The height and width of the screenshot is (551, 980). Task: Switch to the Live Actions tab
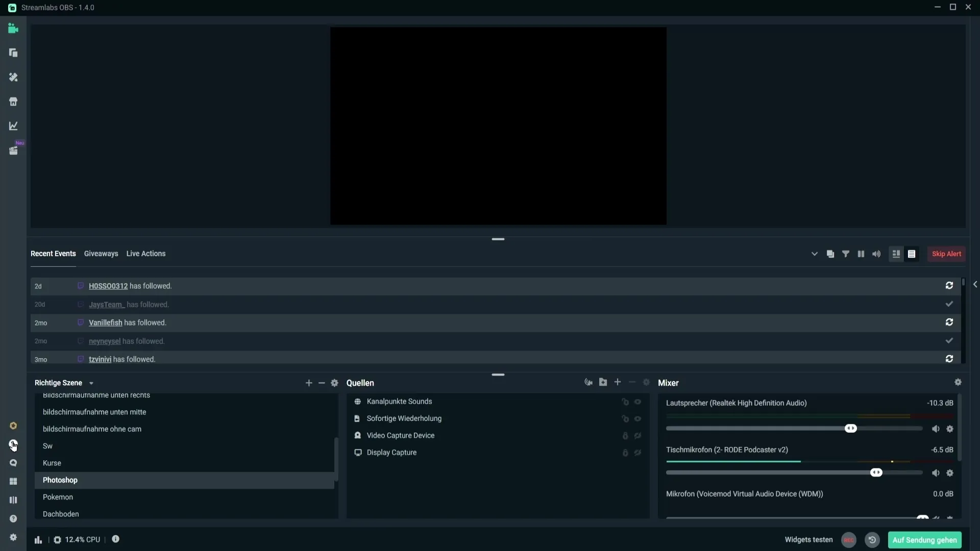[146, 254]
